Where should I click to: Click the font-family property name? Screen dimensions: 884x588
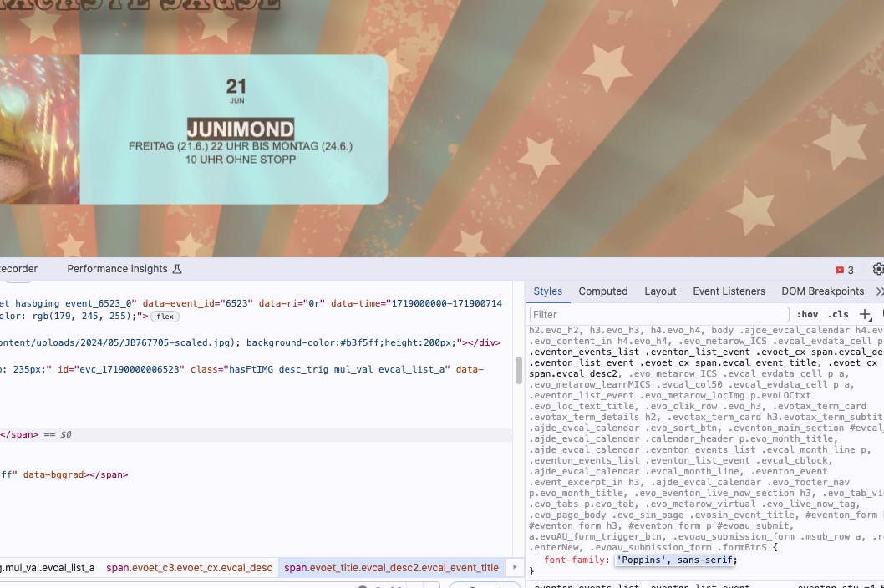577,560
